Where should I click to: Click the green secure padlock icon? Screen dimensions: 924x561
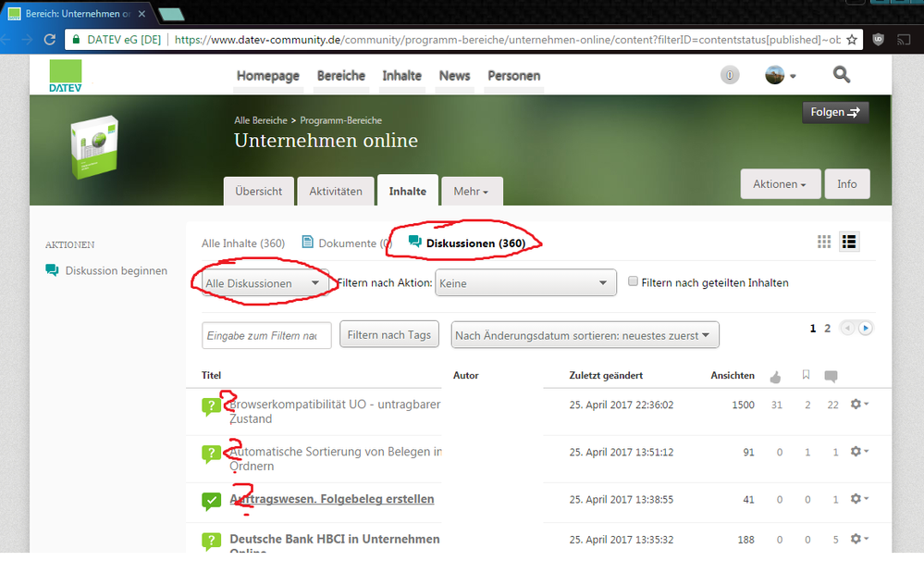coord(76,40)
